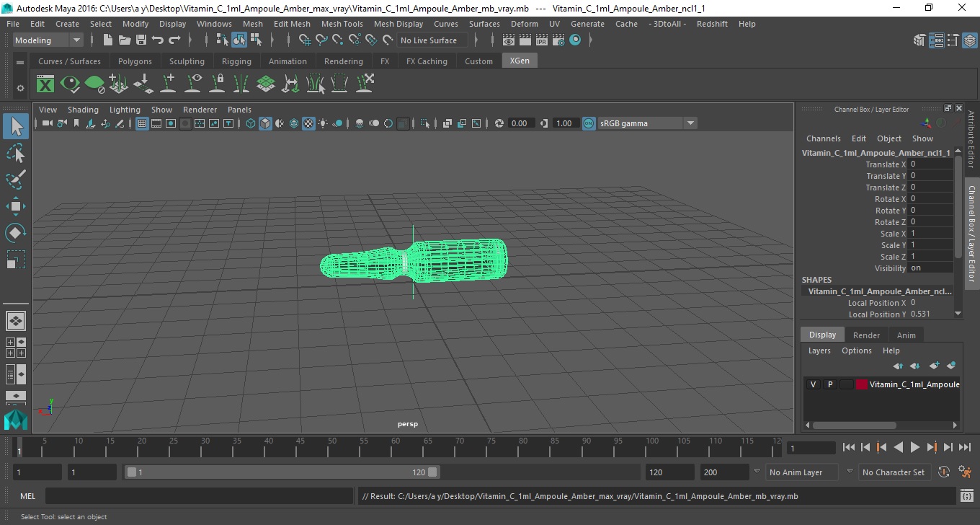The width and height of the screenshot is (980, 525).
Task: Toggle layer visibility V box
Action: pos(814,384)
